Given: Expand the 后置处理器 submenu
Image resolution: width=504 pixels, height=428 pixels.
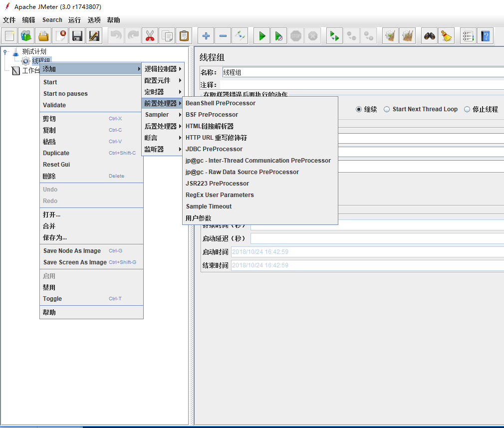Looking at the screenshot, I should (x=163, y=126).
